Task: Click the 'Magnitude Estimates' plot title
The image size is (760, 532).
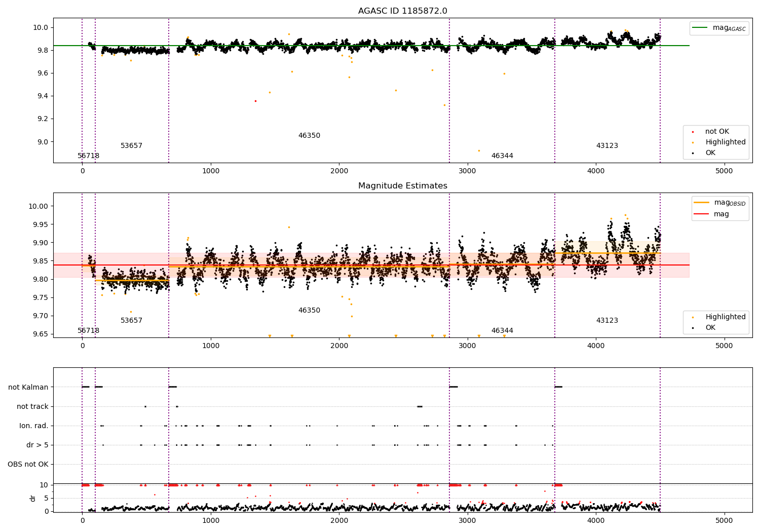Action: (402, 186)
